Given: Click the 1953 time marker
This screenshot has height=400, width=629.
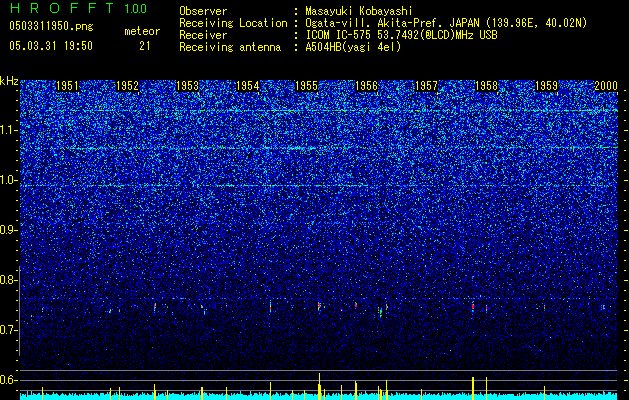Looking at the screenshot, I should click(x=187, y=86).
